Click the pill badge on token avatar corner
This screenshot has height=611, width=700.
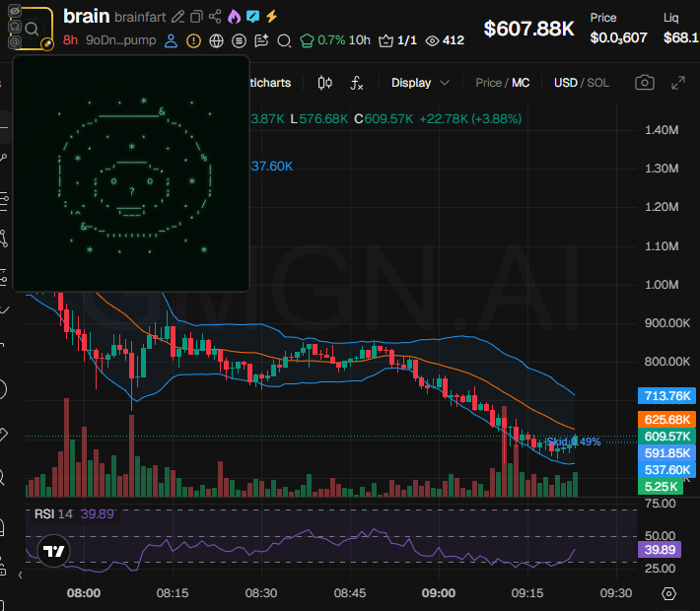click(47, 43)
